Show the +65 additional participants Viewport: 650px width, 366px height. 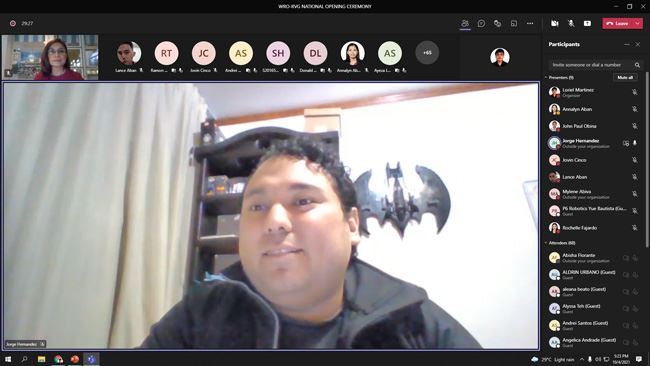pos(427,53)
